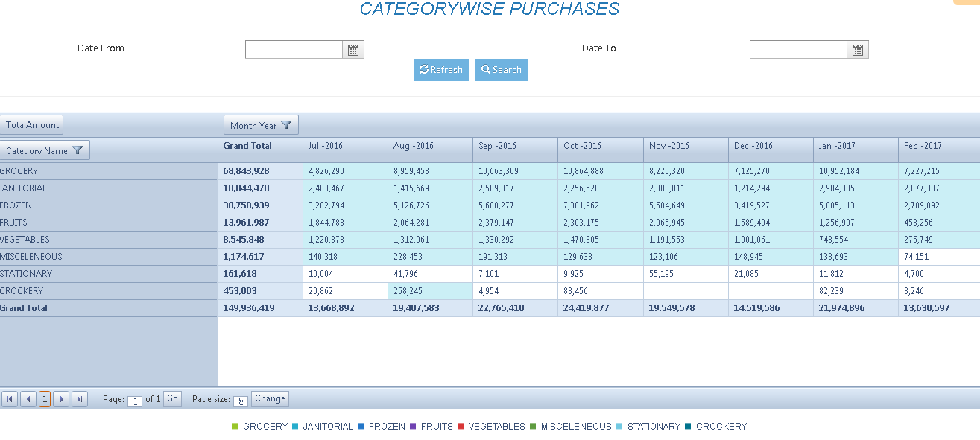Viewport: 980px width, 440px height.
Task: Go to the previous page of the pager
Action: 28,399
